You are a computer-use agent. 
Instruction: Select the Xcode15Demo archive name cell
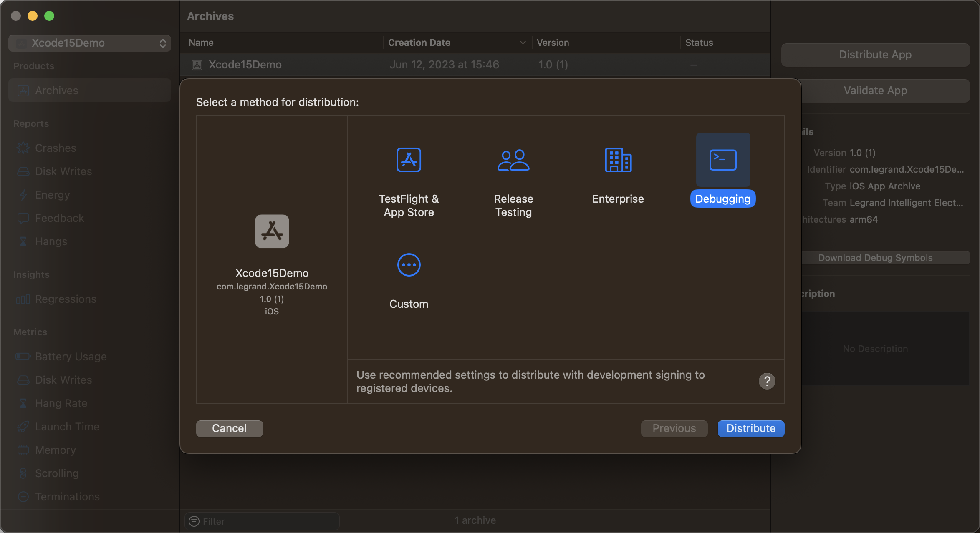click(x=245, y=65)
